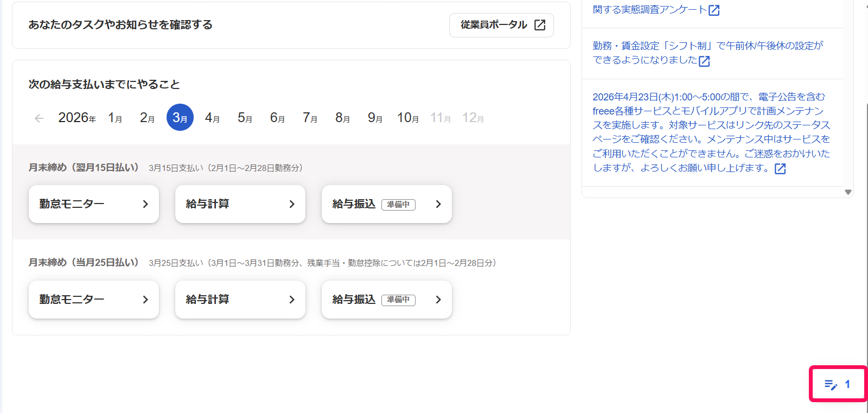Select 8月 in the month selector

pyautogui.click(x=343, y=118)
